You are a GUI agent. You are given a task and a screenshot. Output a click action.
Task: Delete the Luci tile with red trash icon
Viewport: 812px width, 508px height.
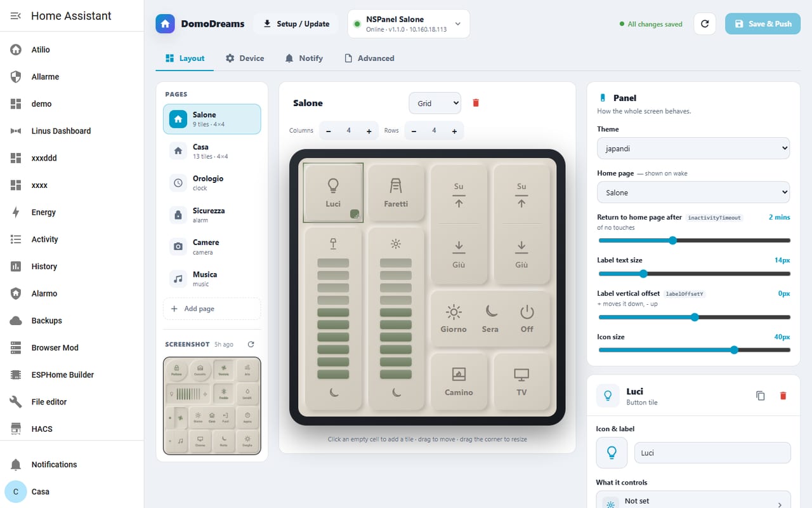[783, 396]
